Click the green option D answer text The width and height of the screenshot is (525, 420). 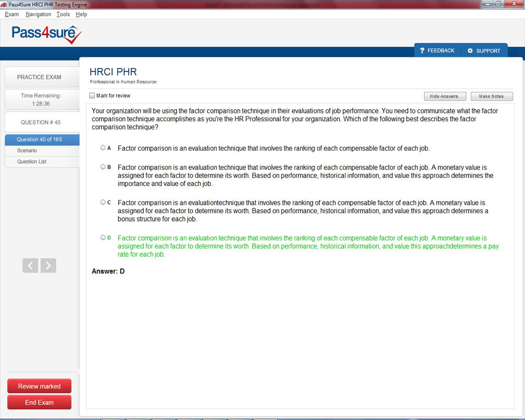click(308, 246)
